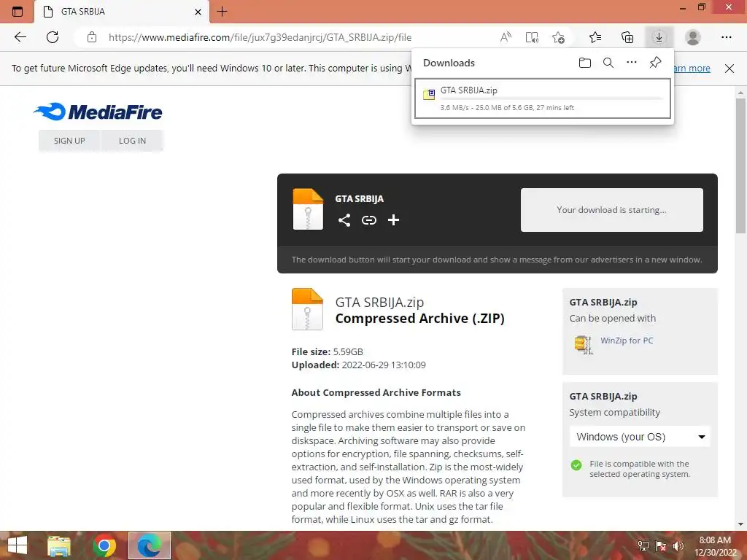Click the Microsoft Edge taskbar icon

(149, 545)
